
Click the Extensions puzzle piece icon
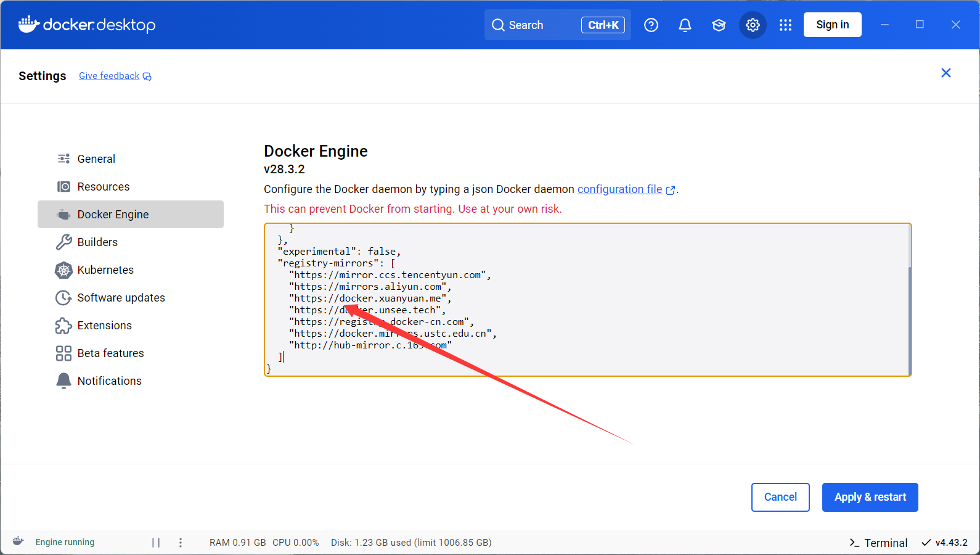(63, 326)
